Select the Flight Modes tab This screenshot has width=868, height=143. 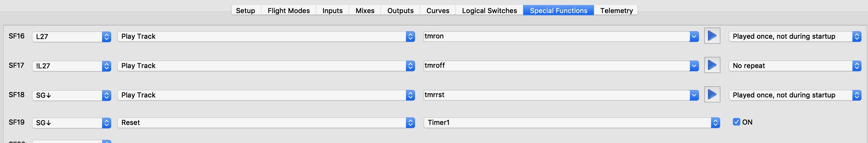click(289, 11)
